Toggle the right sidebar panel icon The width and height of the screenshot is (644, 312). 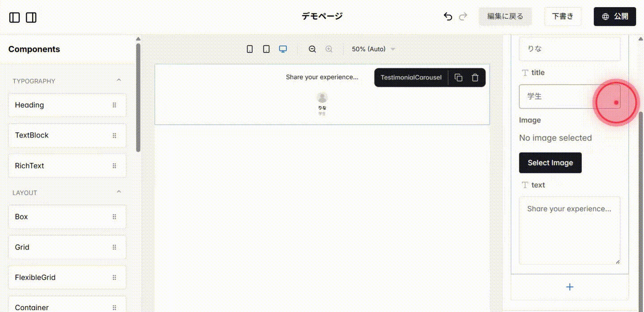[31, 17]
